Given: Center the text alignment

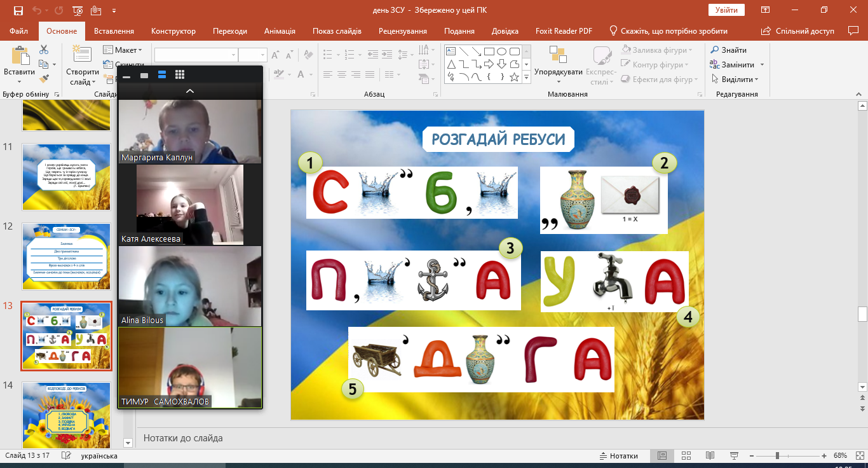Looking at the screenshot, I should tap(342, 74).
